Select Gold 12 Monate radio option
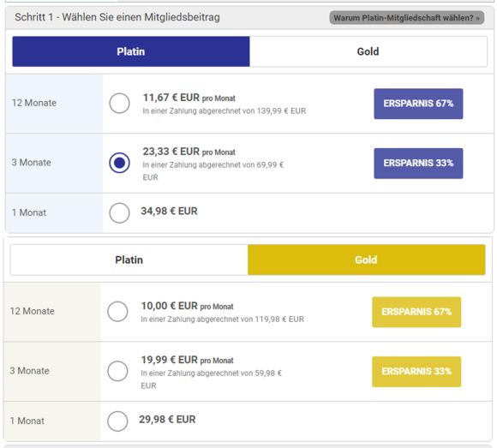The image size is (497, 448). [117, 312]
